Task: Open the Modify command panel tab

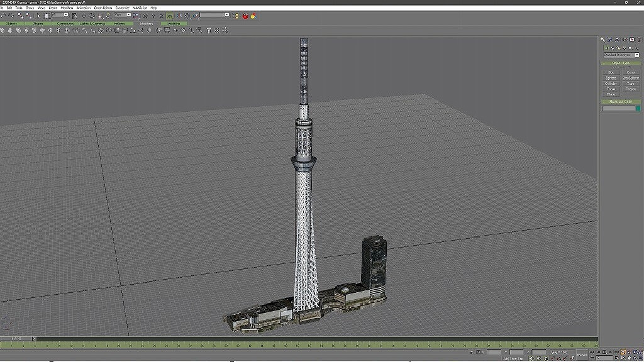Action: (610, 40)
